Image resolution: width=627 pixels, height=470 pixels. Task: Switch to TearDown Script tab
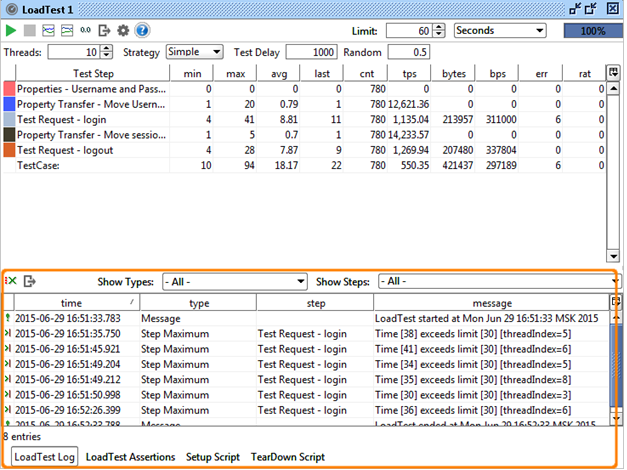288,457
